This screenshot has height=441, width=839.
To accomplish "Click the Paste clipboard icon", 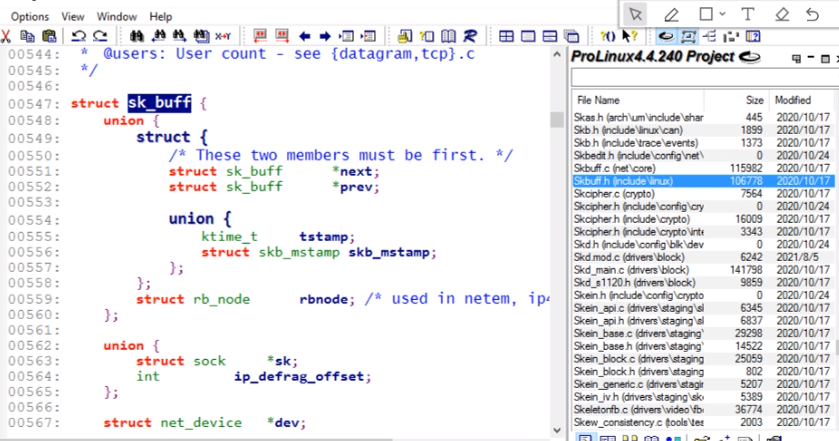I will [49, 36].
